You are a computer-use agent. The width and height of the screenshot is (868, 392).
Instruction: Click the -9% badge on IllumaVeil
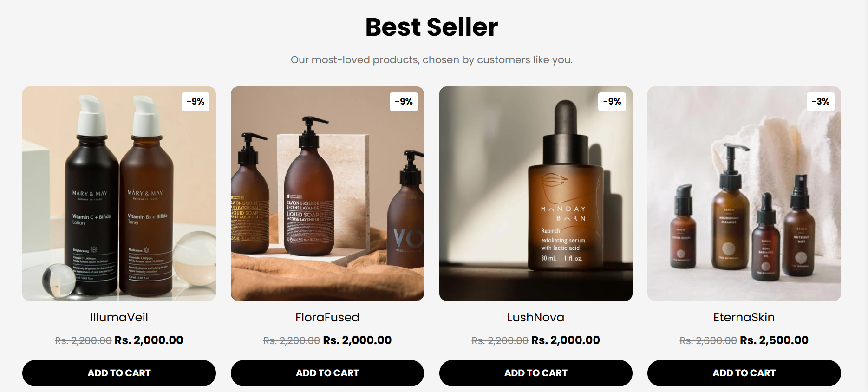click(x=196, y=102)
